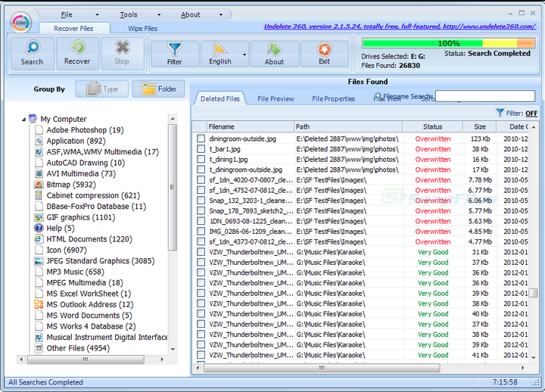
Task: Click the Undelete 360 application logo
Action: pyautogui.click(x=21, y=23)
